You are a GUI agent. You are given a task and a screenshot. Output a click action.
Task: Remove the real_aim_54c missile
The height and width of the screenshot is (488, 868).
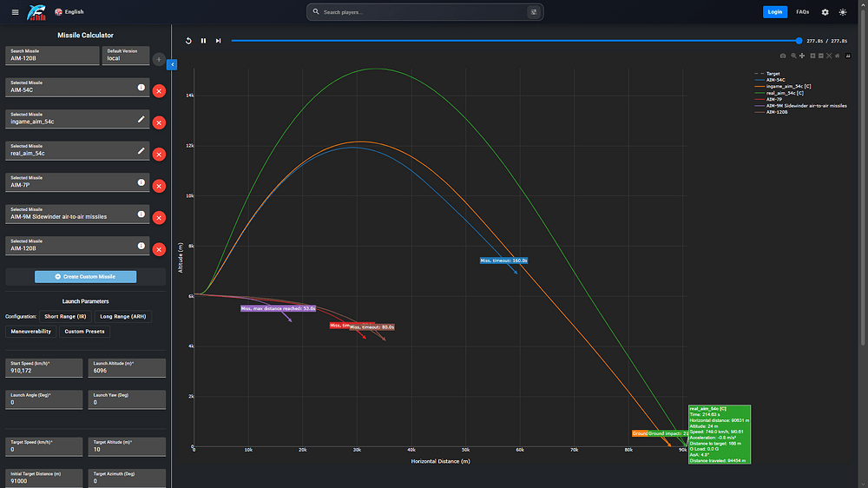click(159, 154)
